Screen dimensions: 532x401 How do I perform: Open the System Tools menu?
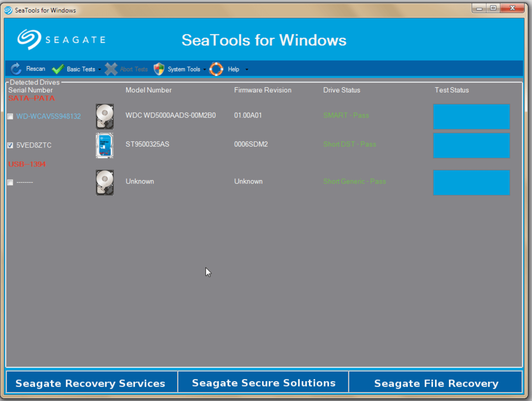(184, 69)
